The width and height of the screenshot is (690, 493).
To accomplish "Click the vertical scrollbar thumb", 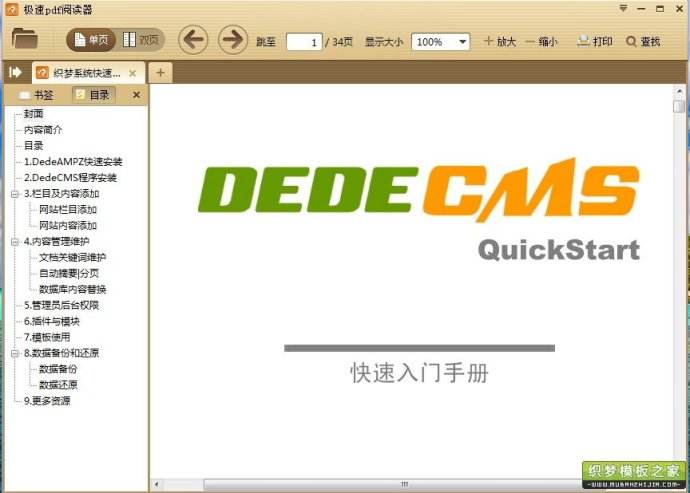I will coord(679,106).
